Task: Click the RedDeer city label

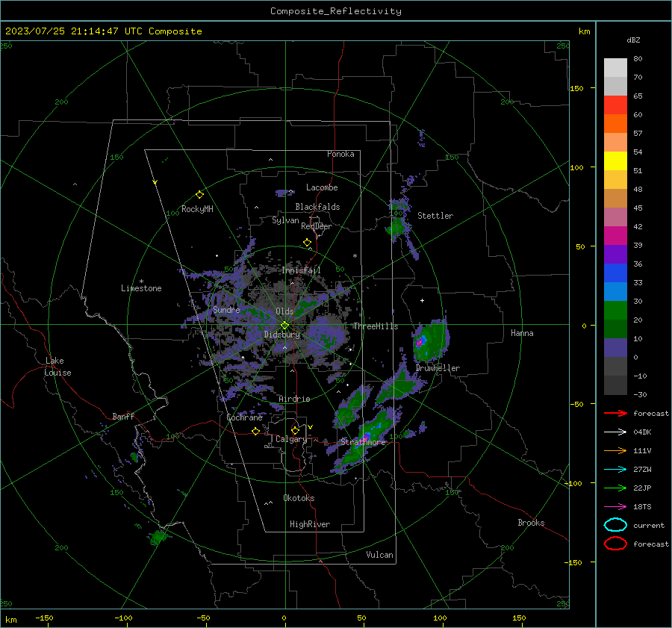Action: [x=317, y=226]
